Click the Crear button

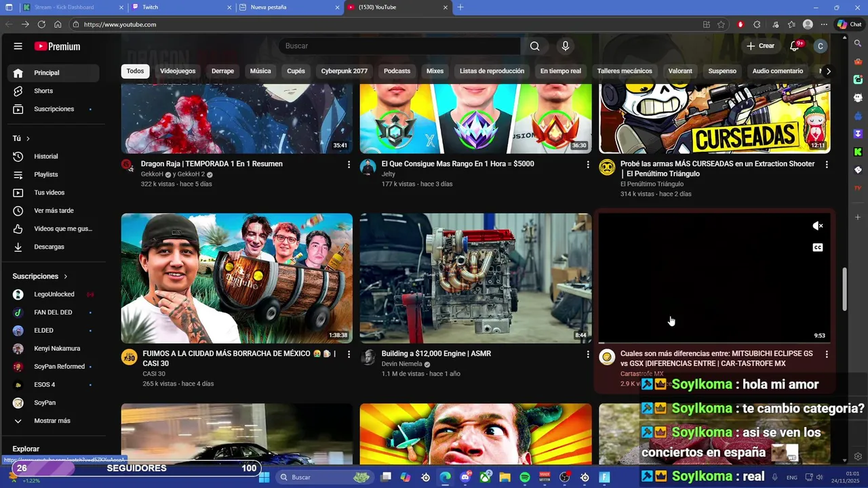760,46
